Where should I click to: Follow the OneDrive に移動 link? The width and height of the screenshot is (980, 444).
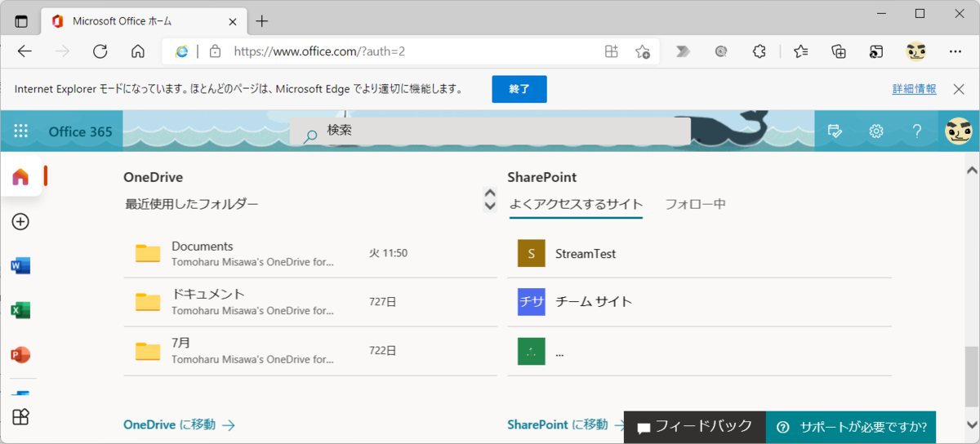(179, 424)
